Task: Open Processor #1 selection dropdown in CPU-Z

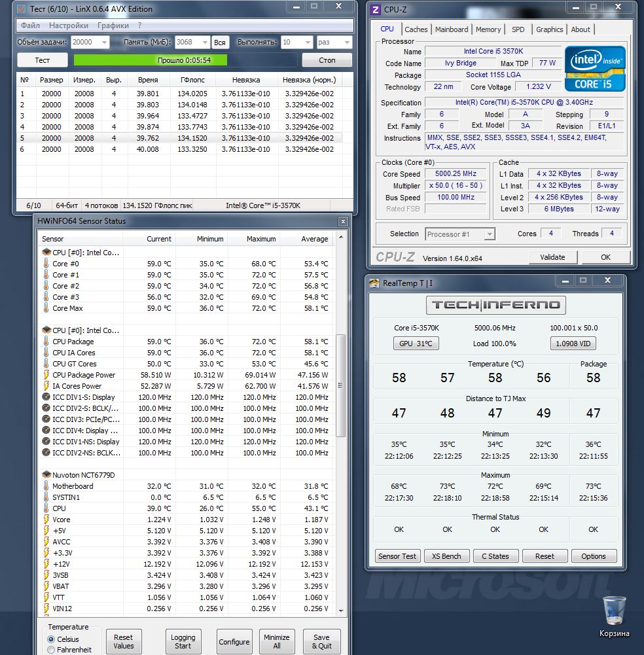Action: point(490,234)
